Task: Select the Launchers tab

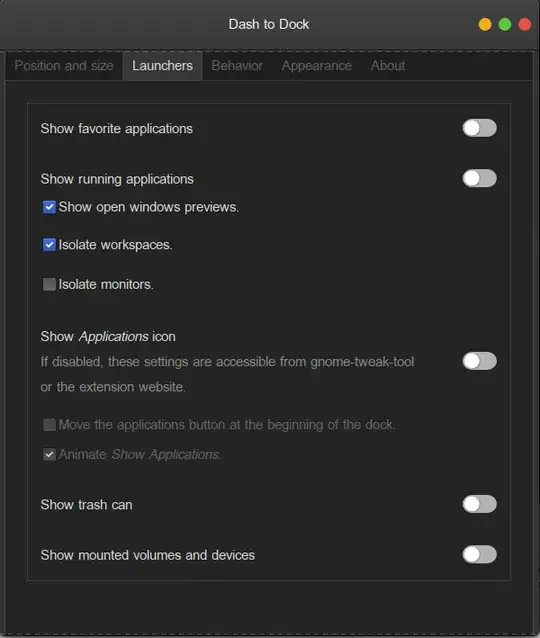Action: pyautogui.click(x=162, y=66)
